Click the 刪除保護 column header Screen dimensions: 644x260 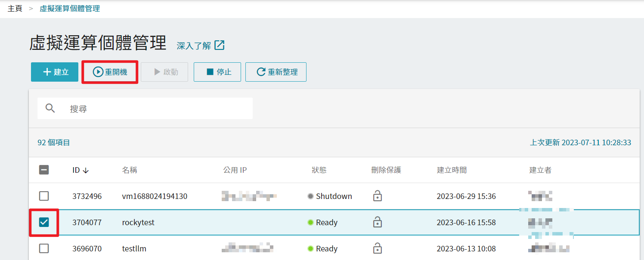click(x=386, y=170)
